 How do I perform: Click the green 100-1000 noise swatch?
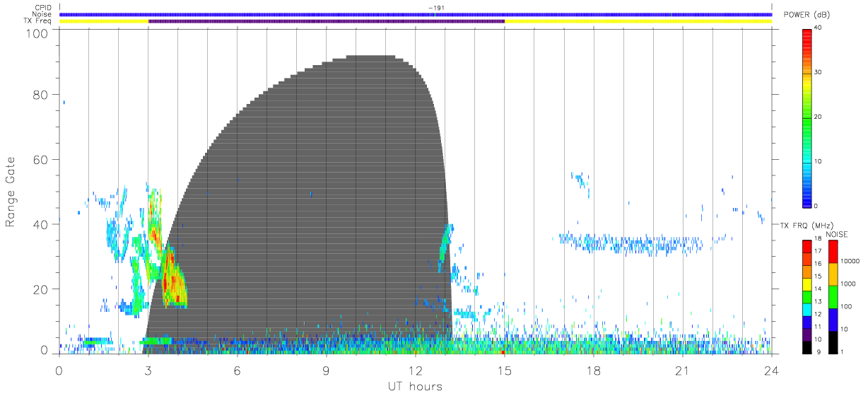coord(834,297)
